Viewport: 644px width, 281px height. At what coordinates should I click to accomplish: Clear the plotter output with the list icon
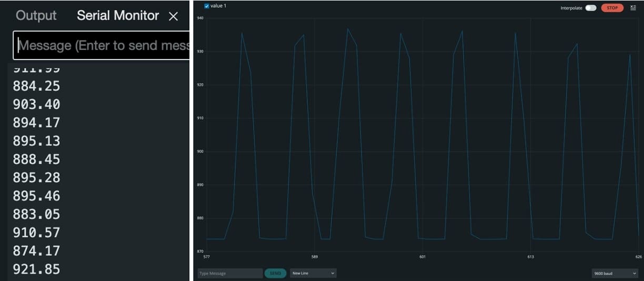(x=633, y=8)
